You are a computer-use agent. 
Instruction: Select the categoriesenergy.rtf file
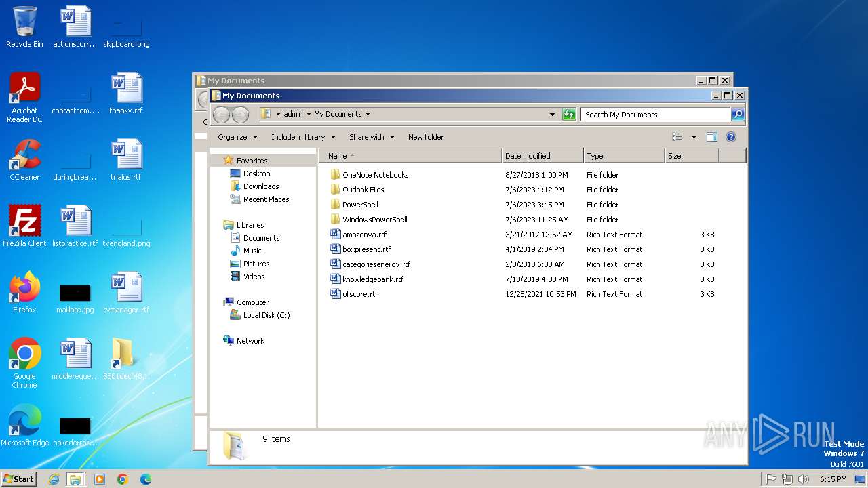pos(370,264)
